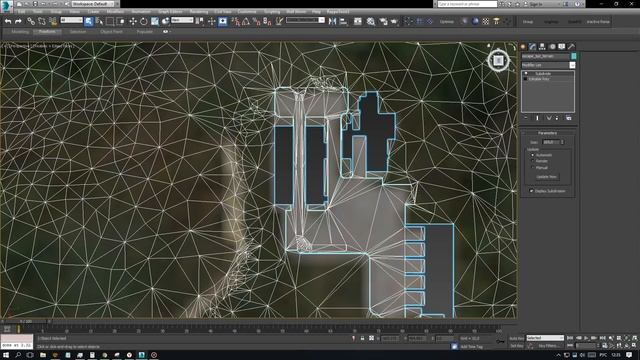The height and width of the screenshot is (360, 640).
Task: Open the Selection Filter dropdown
Action: pyautogui.click(x=71, y=20)
